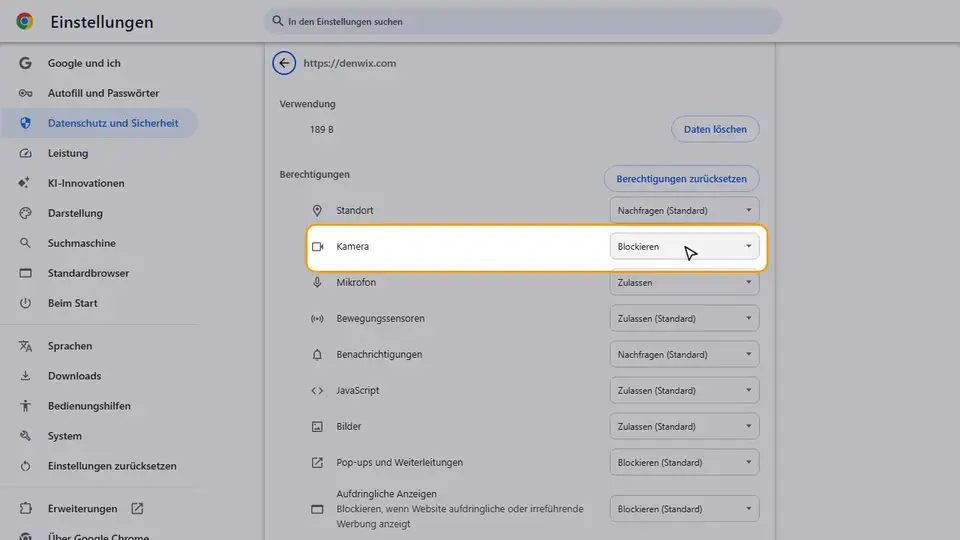
Task: Click the camera icon in Kamera row
Action: coord(317,247)
